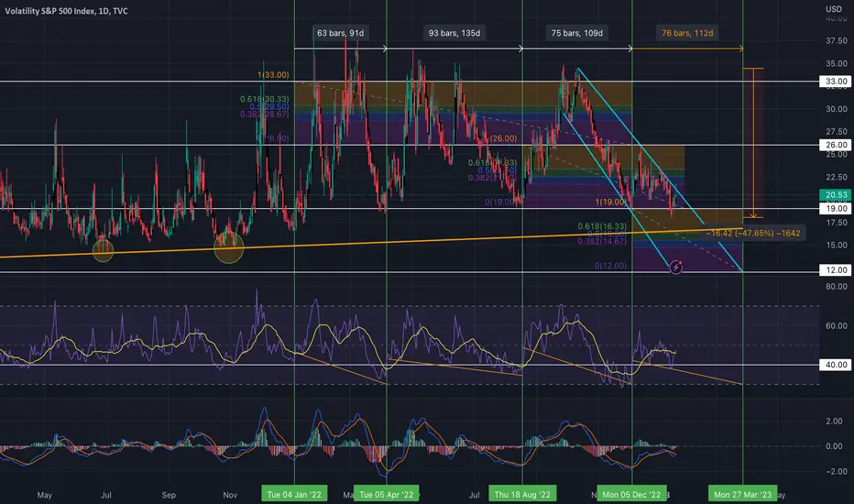Click the 0.382(14.67) Fibonacci label
This screenshot has width=854, height=504.
602,241
